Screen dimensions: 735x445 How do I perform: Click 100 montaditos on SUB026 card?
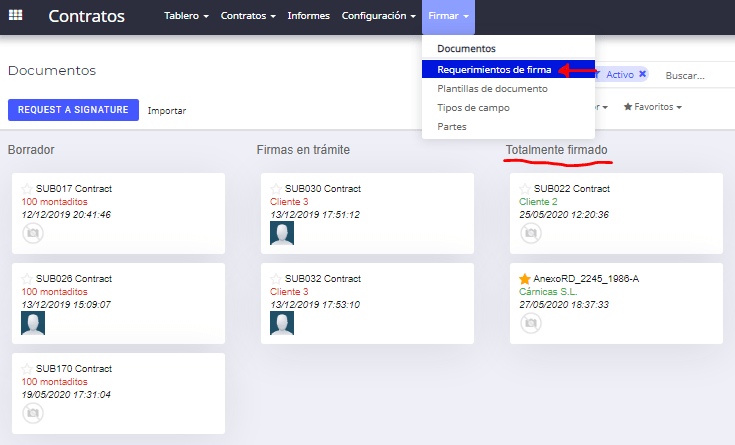tap(54, 292)
